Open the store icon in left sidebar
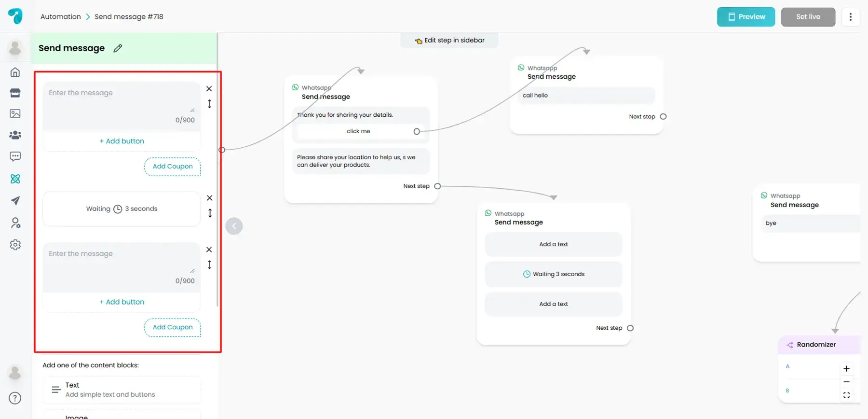Screen dimensions: 868x419 pos(15,93)
